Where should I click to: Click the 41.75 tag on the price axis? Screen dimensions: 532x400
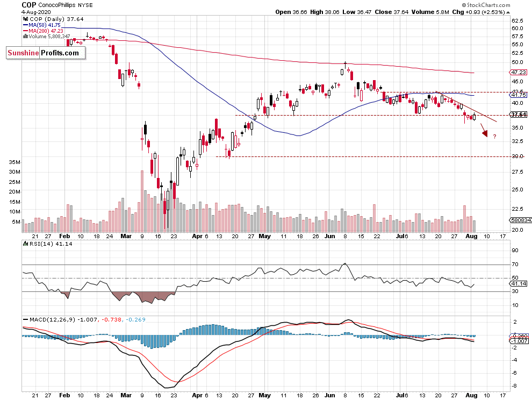[519, 95]
